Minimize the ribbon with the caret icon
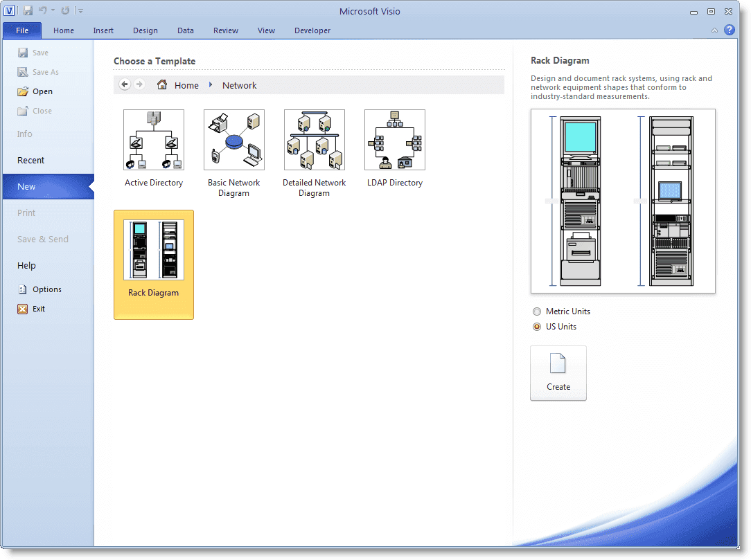 714,30
